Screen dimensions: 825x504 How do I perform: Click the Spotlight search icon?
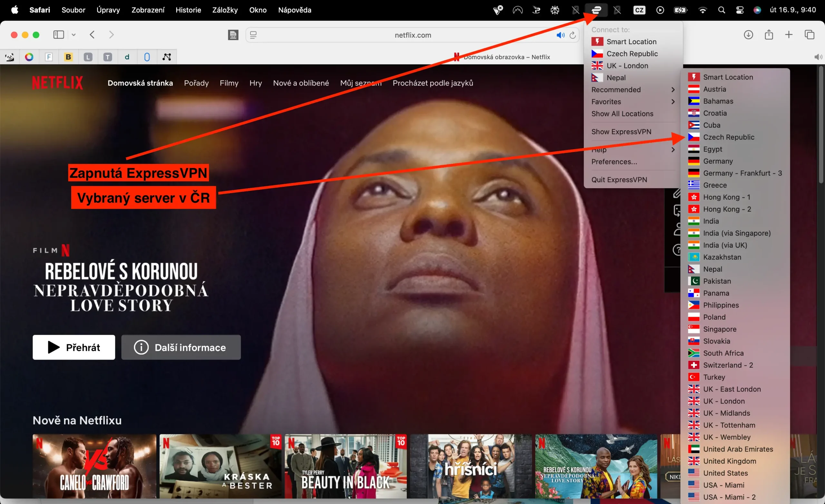pos(722,10)
